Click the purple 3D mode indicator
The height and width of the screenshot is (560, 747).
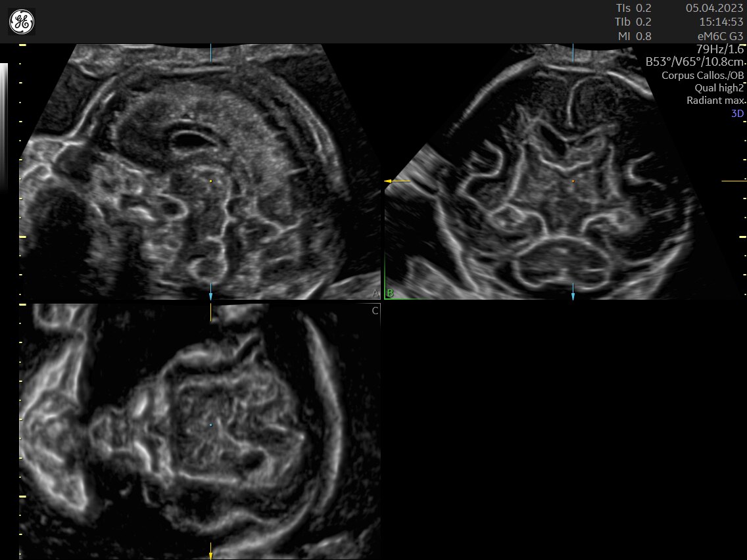[x=737, y=113]
